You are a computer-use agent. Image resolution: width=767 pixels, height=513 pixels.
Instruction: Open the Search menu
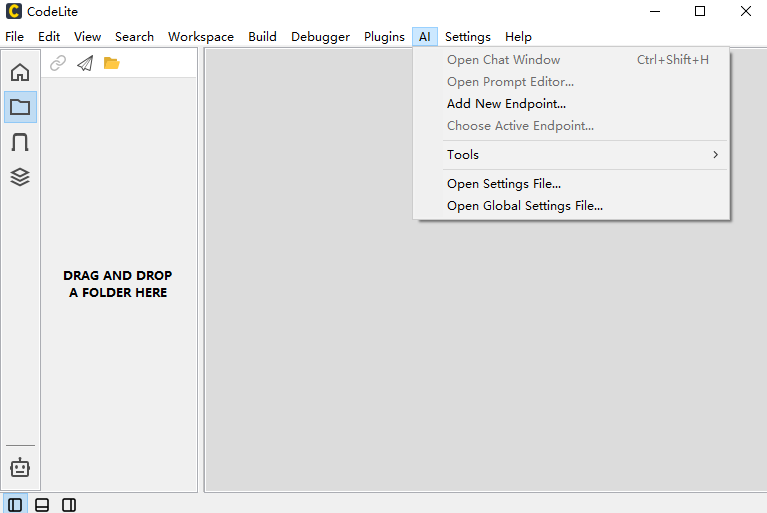[135, 37]
